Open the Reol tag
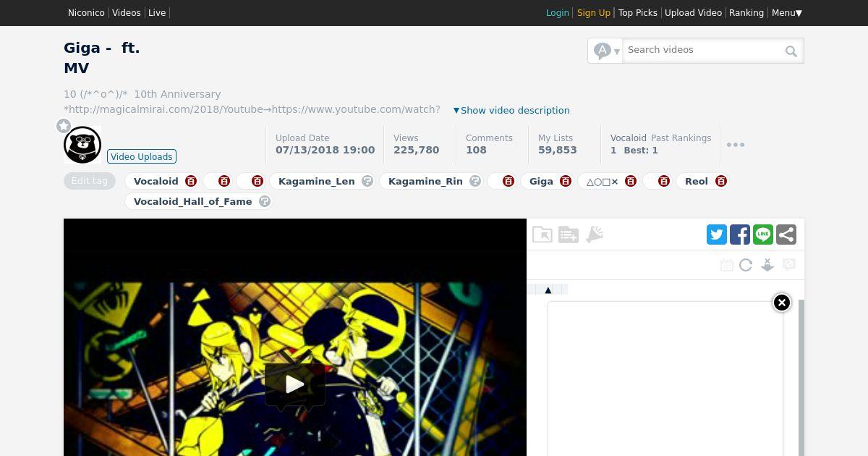This screenshot has width=868, height=456. (x=697, y=181)
